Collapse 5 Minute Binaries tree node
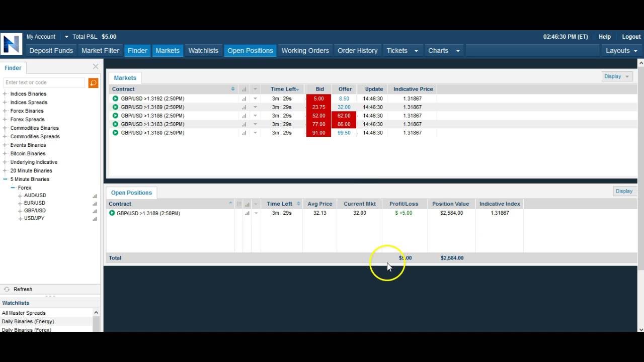The image size is (644, 362). (x=5, y=179)
